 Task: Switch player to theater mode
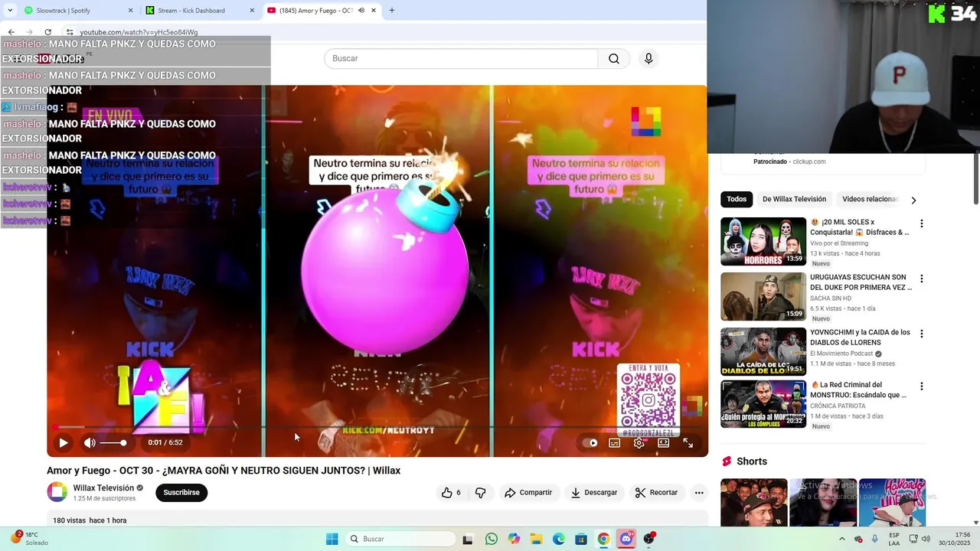tap(663, 442)
